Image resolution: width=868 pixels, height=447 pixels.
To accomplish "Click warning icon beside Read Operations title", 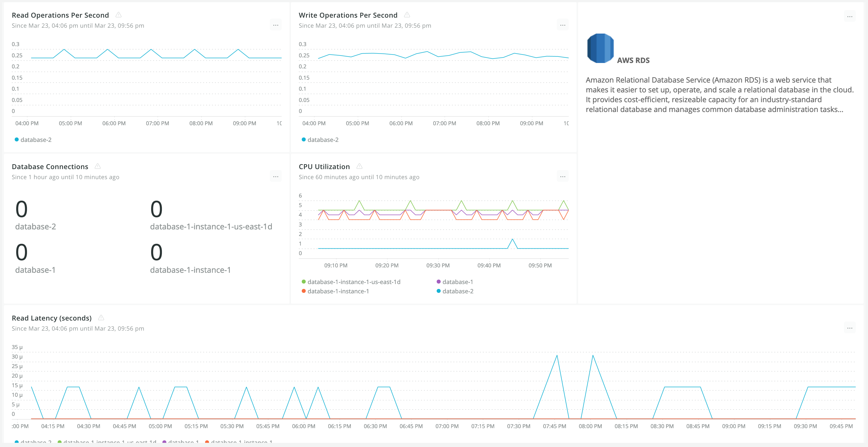I will click(118, 15).
